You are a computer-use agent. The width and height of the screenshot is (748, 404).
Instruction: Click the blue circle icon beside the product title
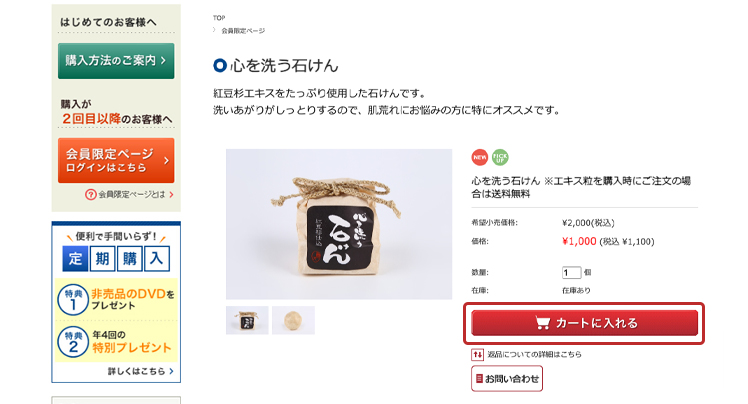tap(219, 65)
